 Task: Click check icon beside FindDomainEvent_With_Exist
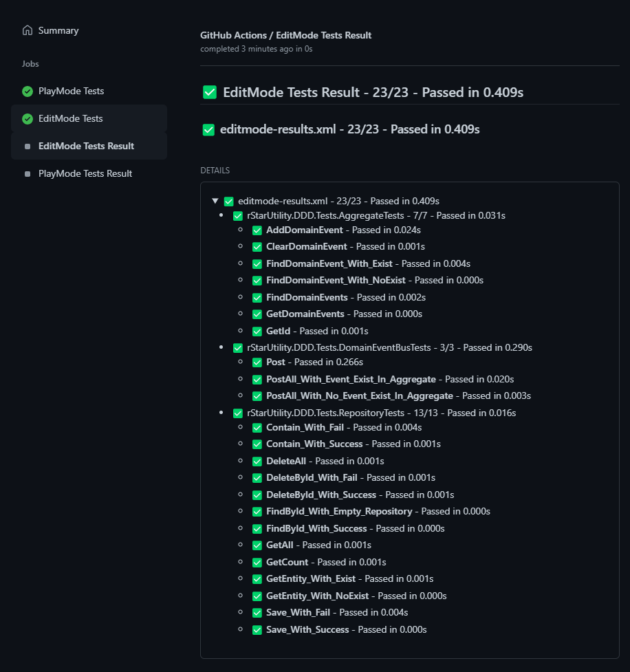tap(257, 264)
